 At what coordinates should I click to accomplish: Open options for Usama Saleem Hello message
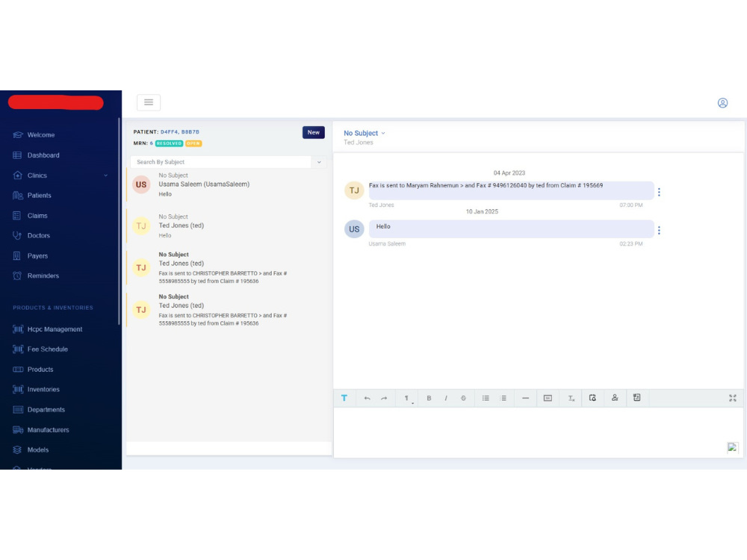point(659,231)
